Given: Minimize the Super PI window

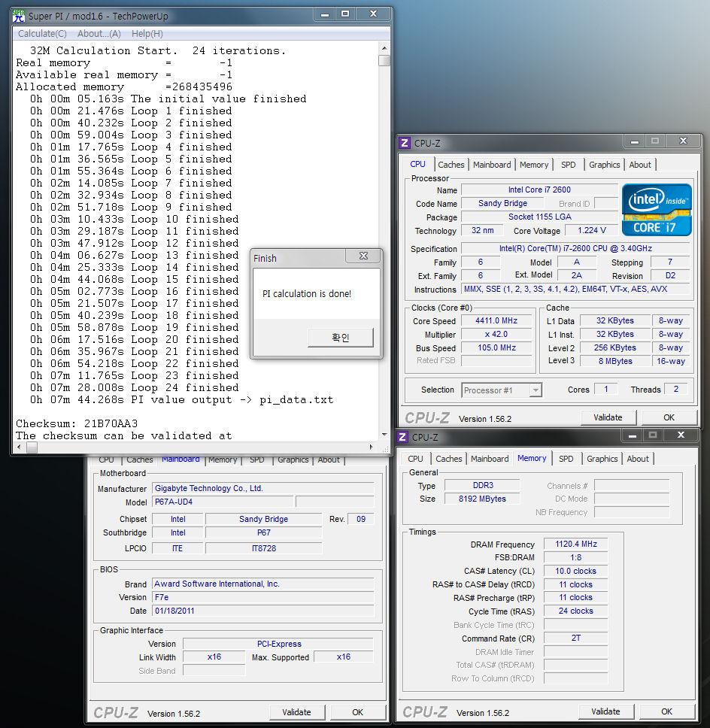Looking at the screenshot, I should 325,14.
